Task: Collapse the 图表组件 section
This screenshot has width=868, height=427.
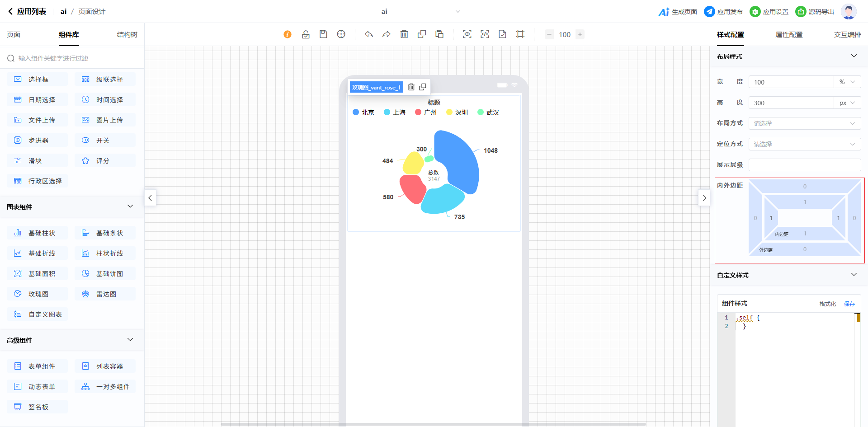Action: (130, 206)
